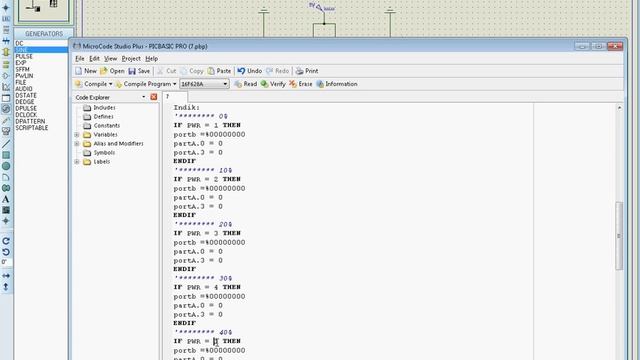The height and width of the screenshot is (360, 640).
Task: Open Code Explorer dropdown arrow
Action: coord(144,97)
